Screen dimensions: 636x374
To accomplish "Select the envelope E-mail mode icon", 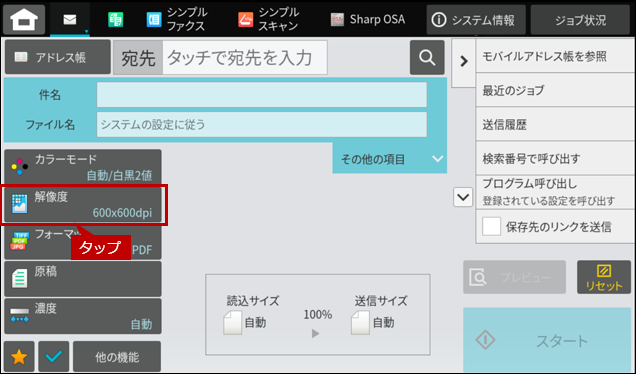I will [x=70, y=19].
